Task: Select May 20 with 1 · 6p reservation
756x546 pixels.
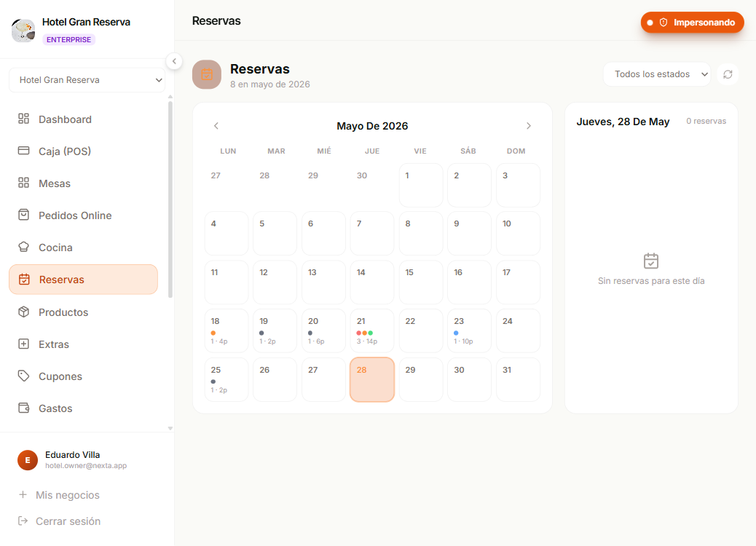Action: (x=323, y=331)
